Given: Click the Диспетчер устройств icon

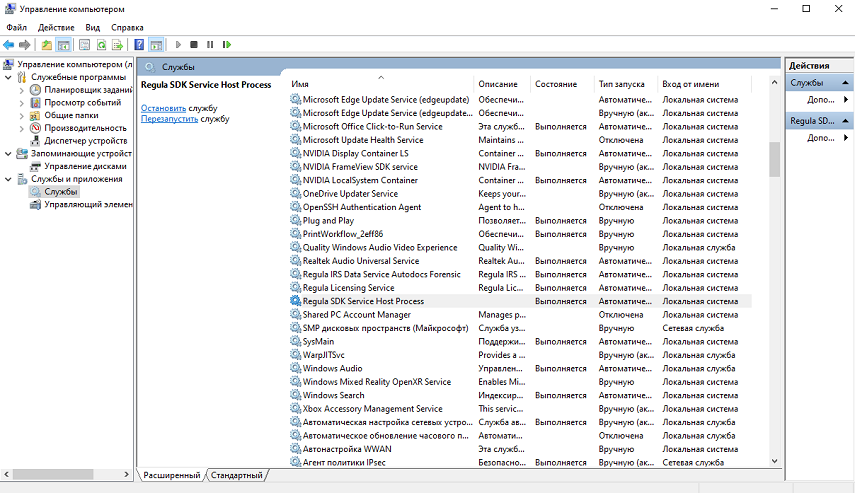Looking at the screenshot, I should click(x=35, y=141).
